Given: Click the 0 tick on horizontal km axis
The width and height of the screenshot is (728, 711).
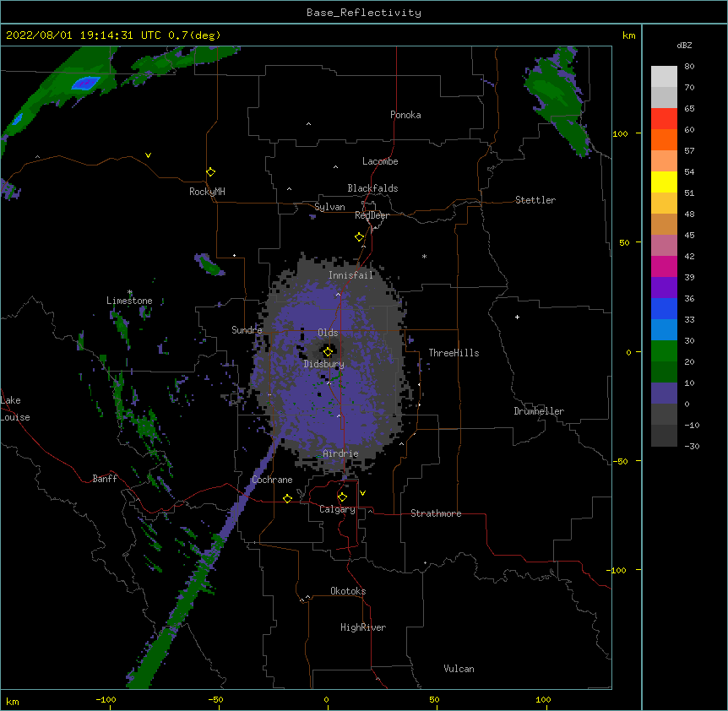Looking at the screenshot, I should [x=326, y=699].
